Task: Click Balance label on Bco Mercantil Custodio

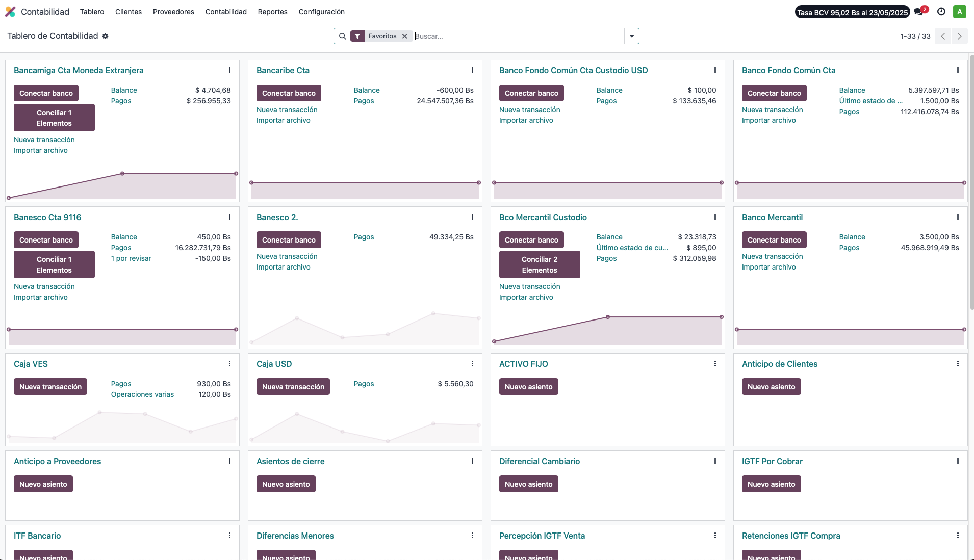Action: coord(609,237)
